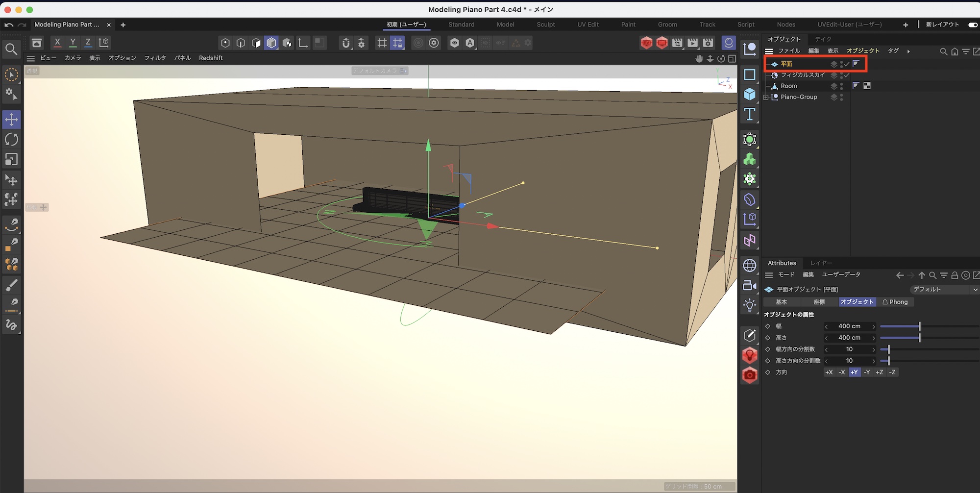The image size is (980, 493).
Task: Click the Text spline tool icon
Action: point(749,115)
